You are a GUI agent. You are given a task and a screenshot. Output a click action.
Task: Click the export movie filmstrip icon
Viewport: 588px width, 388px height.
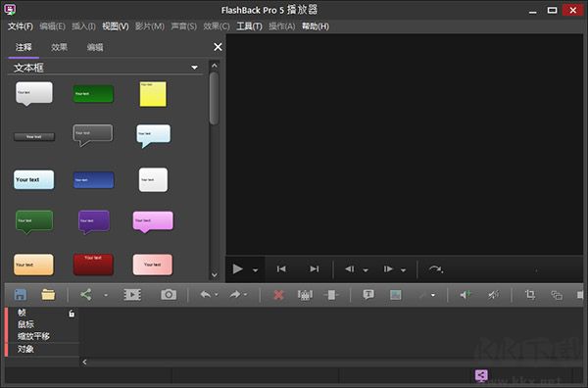click(132, 295)
